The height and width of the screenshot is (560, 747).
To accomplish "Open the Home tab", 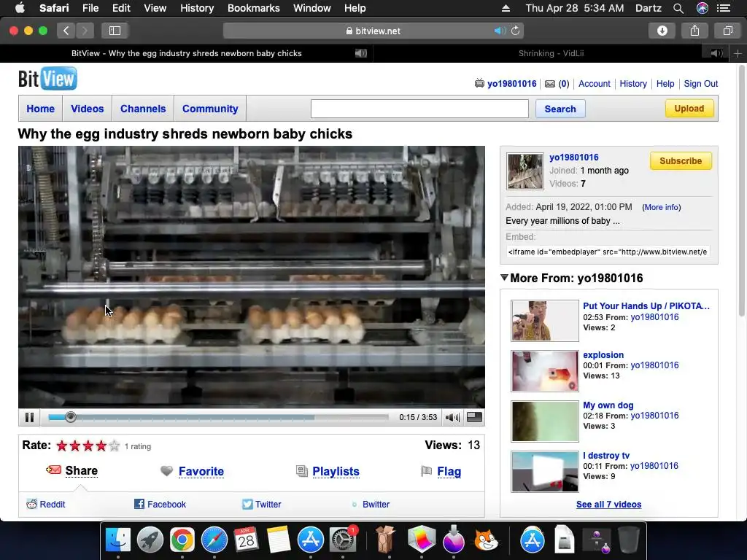I will tap(41, 109).
